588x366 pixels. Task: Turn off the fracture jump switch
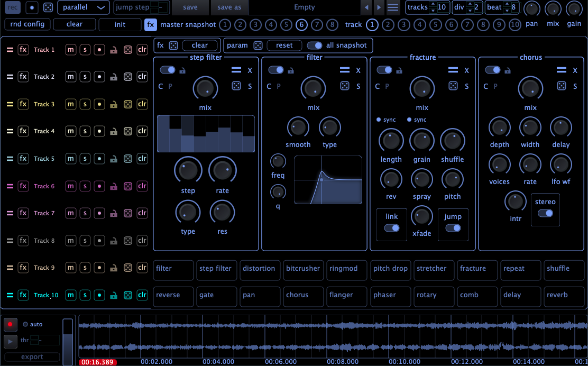pyautogui.click(x=453, y=228)
